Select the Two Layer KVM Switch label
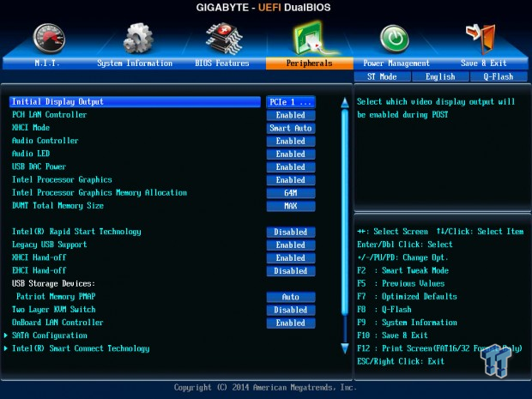Viewport: 532px width, 399px height. coord(53,310)
